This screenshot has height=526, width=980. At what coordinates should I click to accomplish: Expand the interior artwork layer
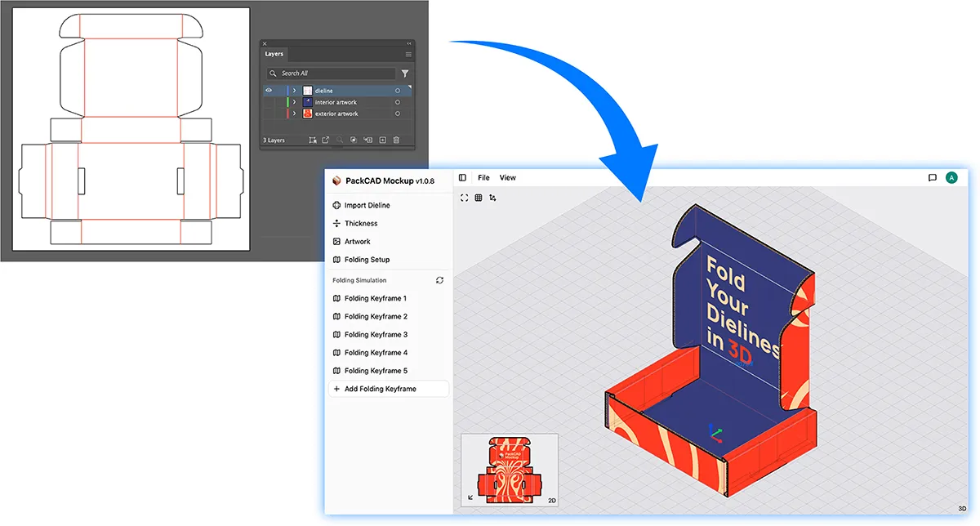(x=294, y=102)
